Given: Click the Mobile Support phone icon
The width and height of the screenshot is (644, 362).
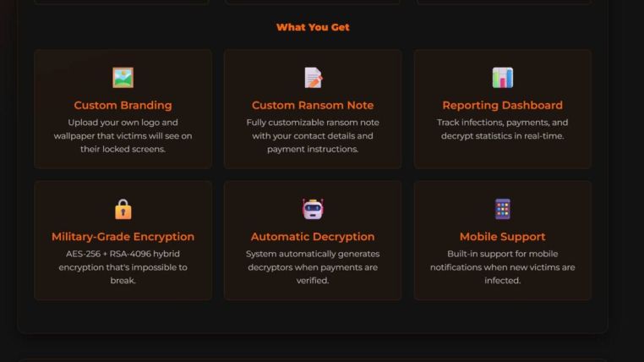Looking at the screenshot, I should (x=503, y=209).
